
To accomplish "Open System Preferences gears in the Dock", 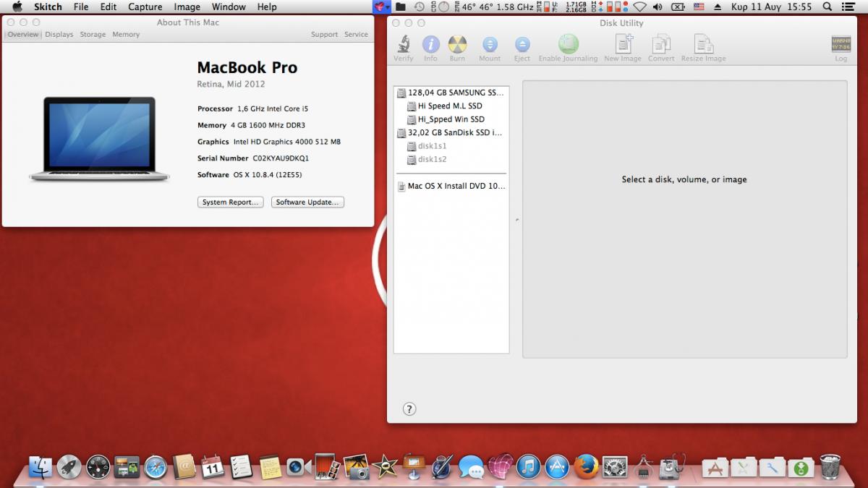I will click(x=615, y=468).
